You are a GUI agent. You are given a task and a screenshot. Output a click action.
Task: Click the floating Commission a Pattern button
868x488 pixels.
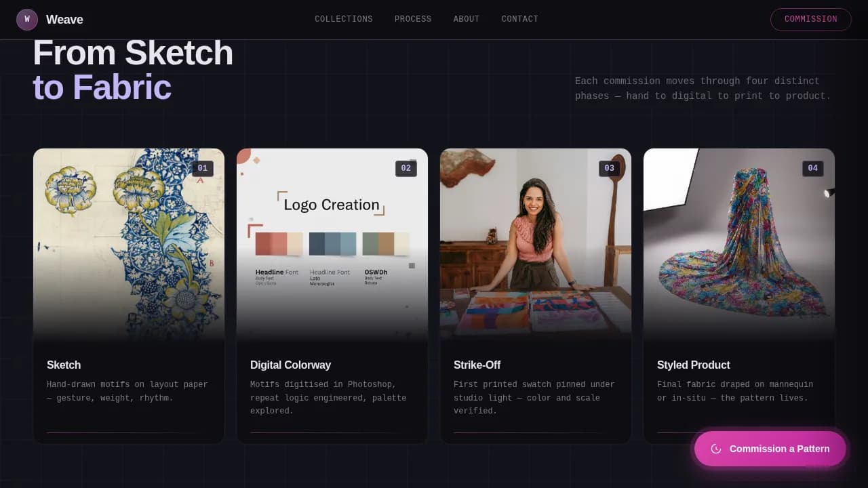[770, 449]
